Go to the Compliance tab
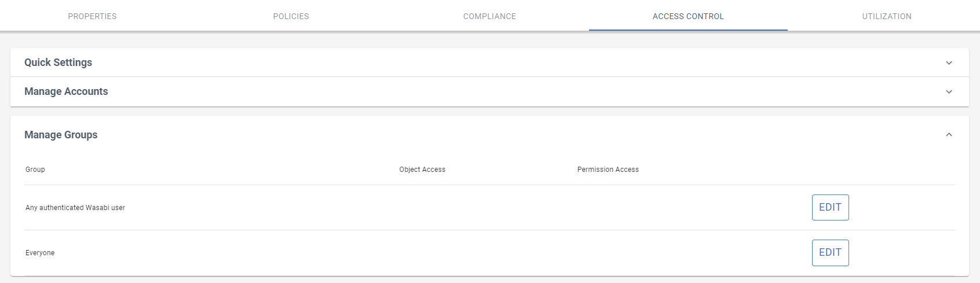 [x=489, y=16]
